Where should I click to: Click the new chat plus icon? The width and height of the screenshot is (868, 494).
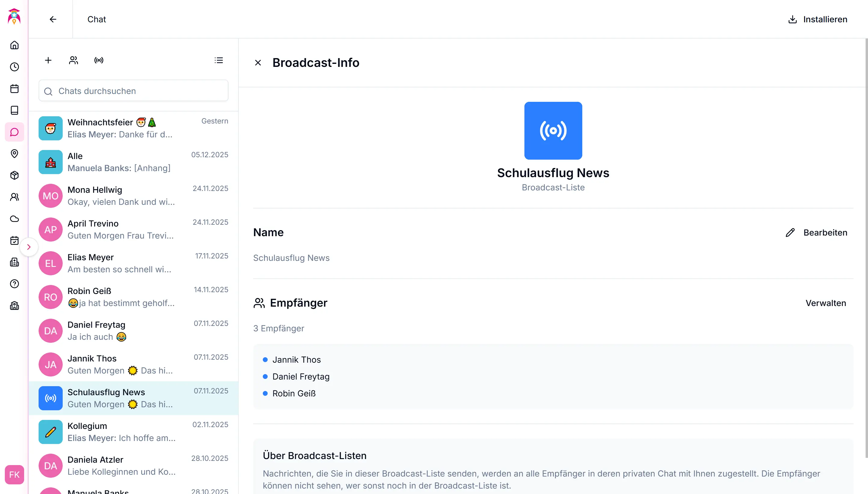coord(48,60)
